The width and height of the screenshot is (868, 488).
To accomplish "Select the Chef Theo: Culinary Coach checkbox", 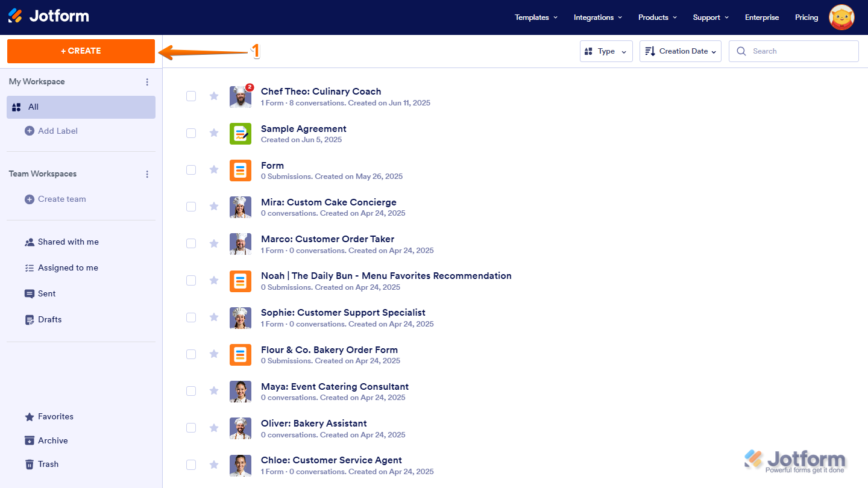I will (191, 96).
